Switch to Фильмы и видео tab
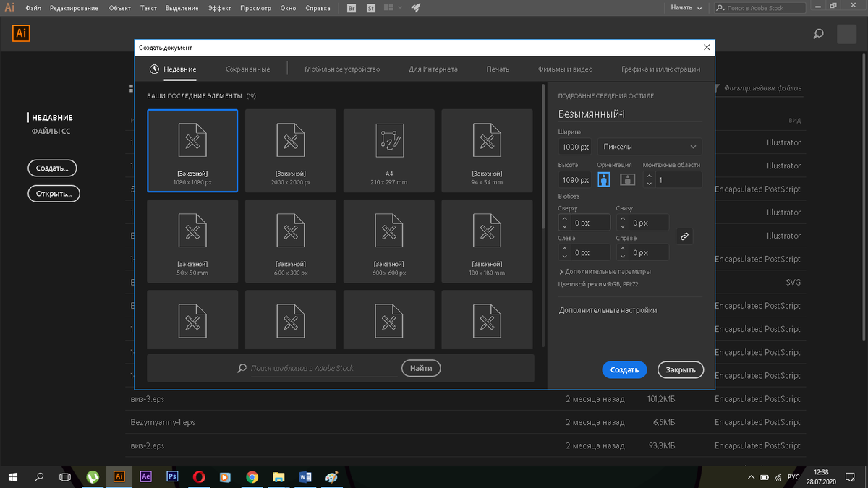This screenshot has width=868, height=488. click(x=565, y=69)
